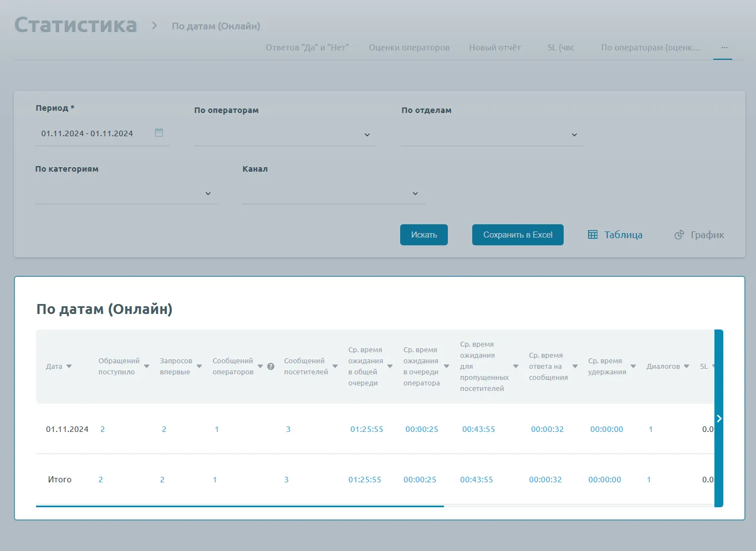Click the Искать button

[424, 235]
